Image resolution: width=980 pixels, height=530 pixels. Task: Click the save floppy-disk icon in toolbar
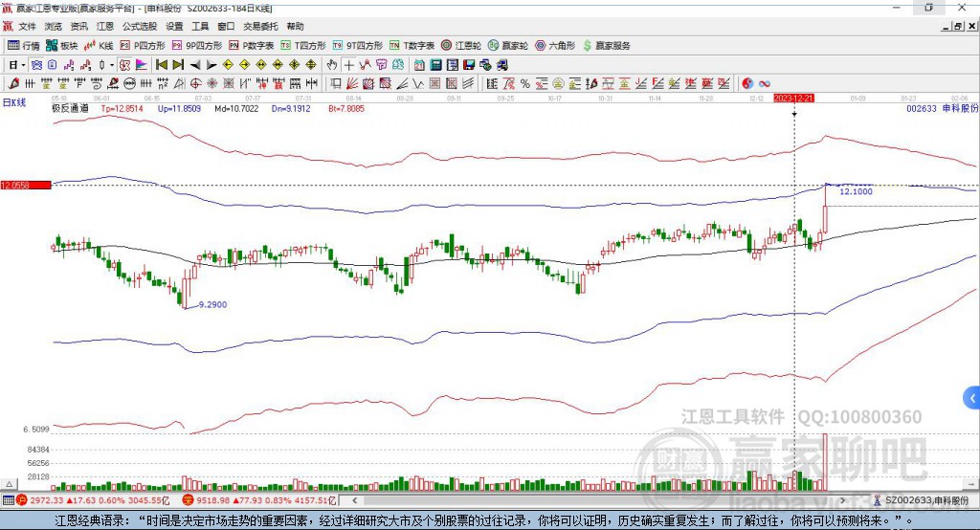pos(469,65)
